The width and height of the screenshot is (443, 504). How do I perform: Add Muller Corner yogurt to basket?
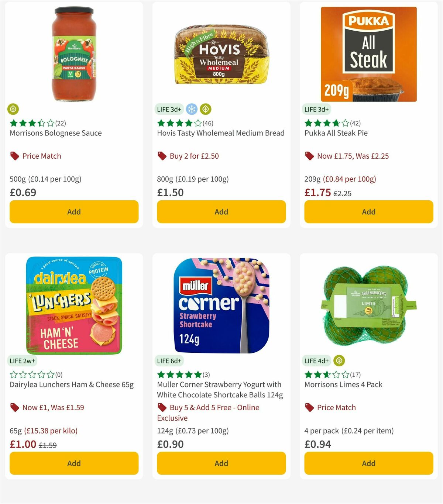(x=221, y=463)
